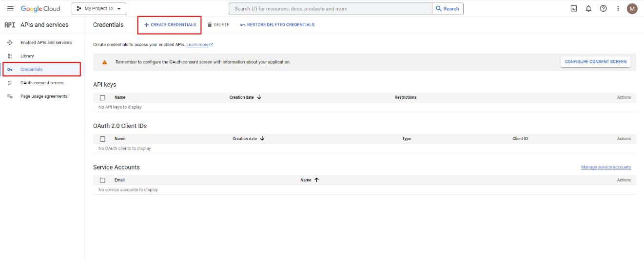Viewport: 644px width, 260px height.
Task: Sort API keys by Creation date arrow
Action: 259,97
